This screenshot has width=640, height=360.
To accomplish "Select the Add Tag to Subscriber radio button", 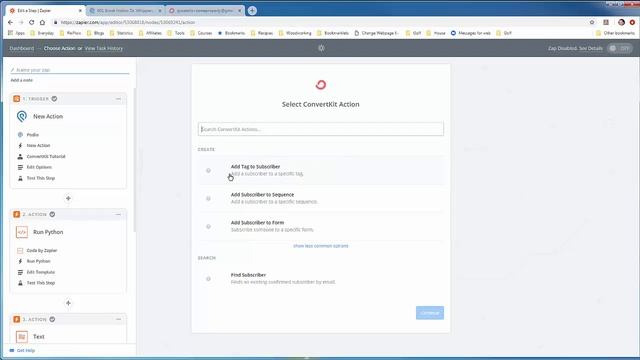I will click(x=209, y=171).
